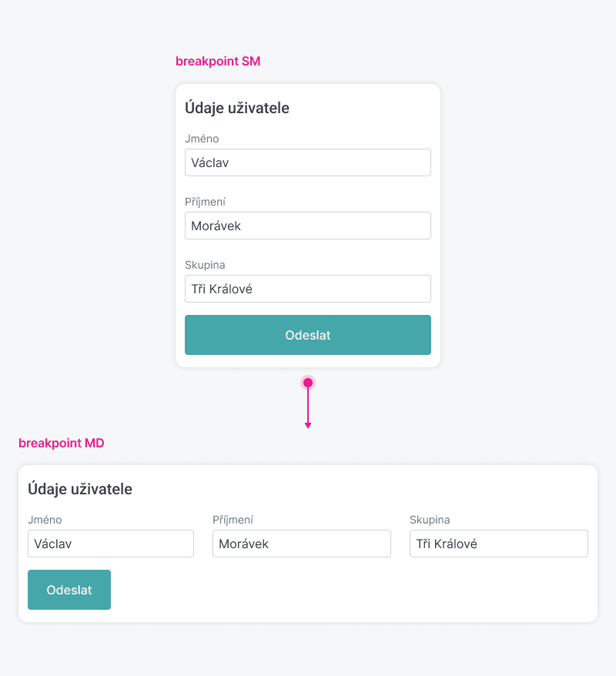Click the Skupina label in the SM form
Image resolution: width=616 pixels, height=676 pixels.
[205, 265]
